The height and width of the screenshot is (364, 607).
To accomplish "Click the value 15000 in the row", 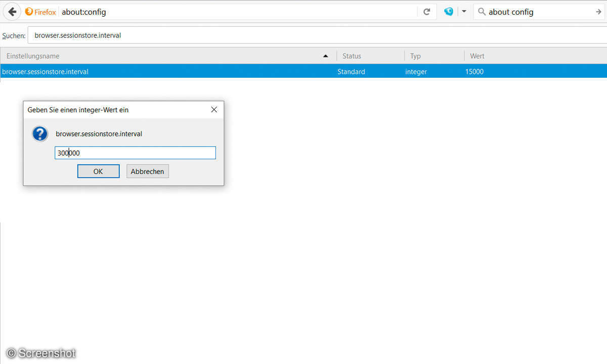I will point(474,72).
